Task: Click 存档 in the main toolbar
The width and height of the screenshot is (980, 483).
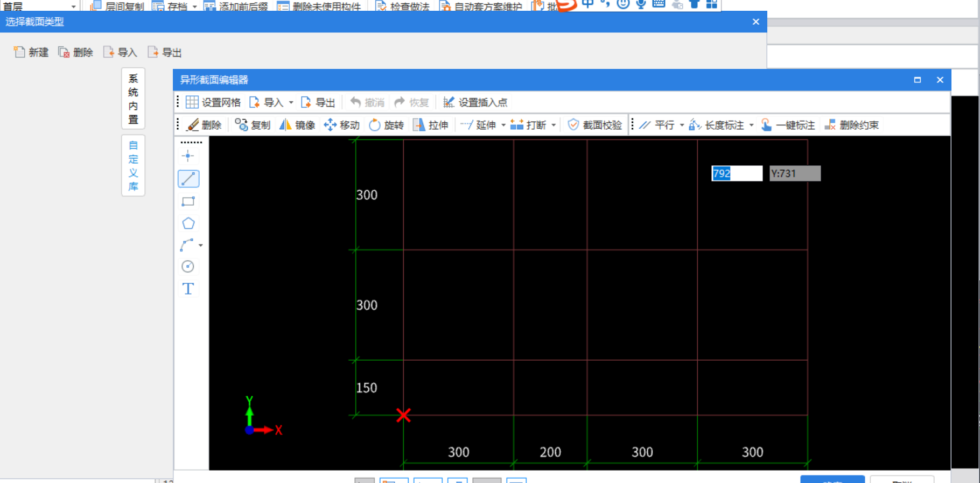Action: tap(170, 6)
